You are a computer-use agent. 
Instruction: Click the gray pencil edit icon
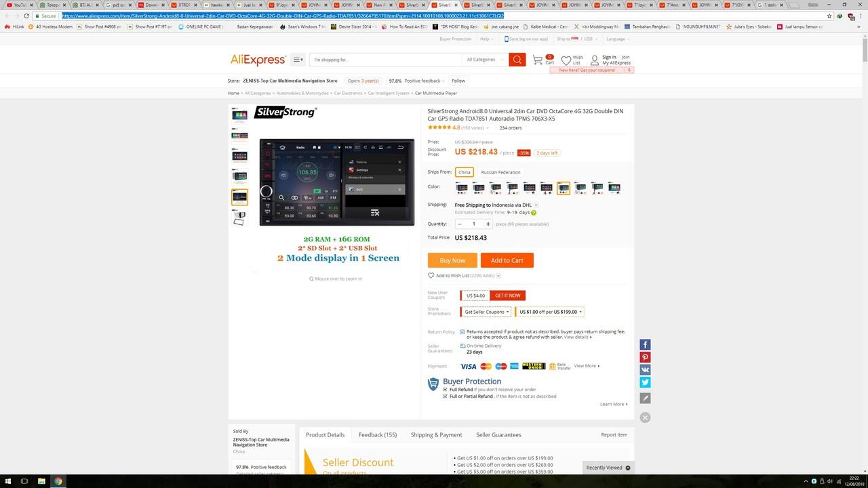pos(645,399)
